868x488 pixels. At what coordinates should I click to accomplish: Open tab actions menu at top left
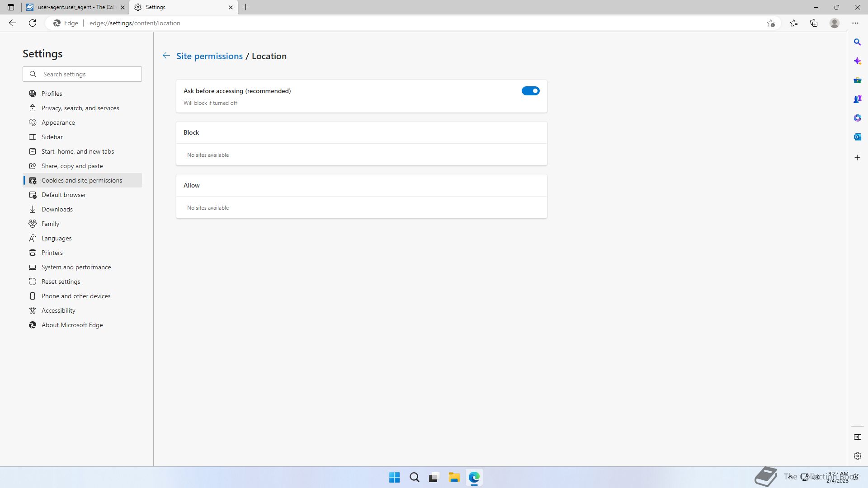tap(11, 7)
